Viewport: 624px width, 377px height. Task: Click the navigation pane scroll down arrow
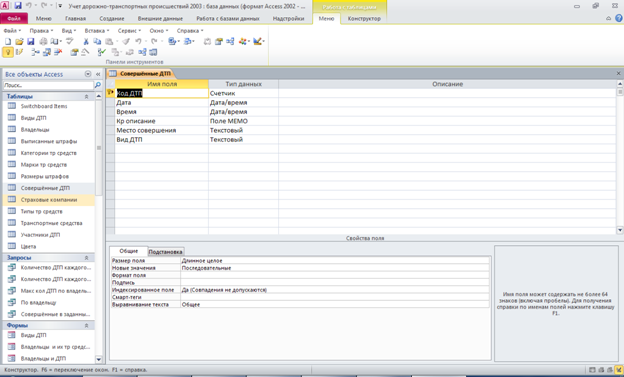pos(99,359)
